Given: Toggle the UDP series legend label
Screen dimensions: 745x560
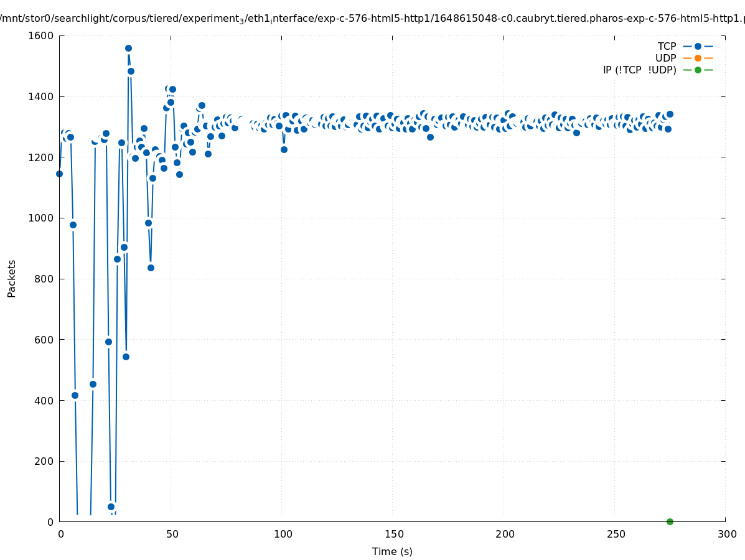Looking at the screenshot, I should pyautogui.click(x=665, y=58).
